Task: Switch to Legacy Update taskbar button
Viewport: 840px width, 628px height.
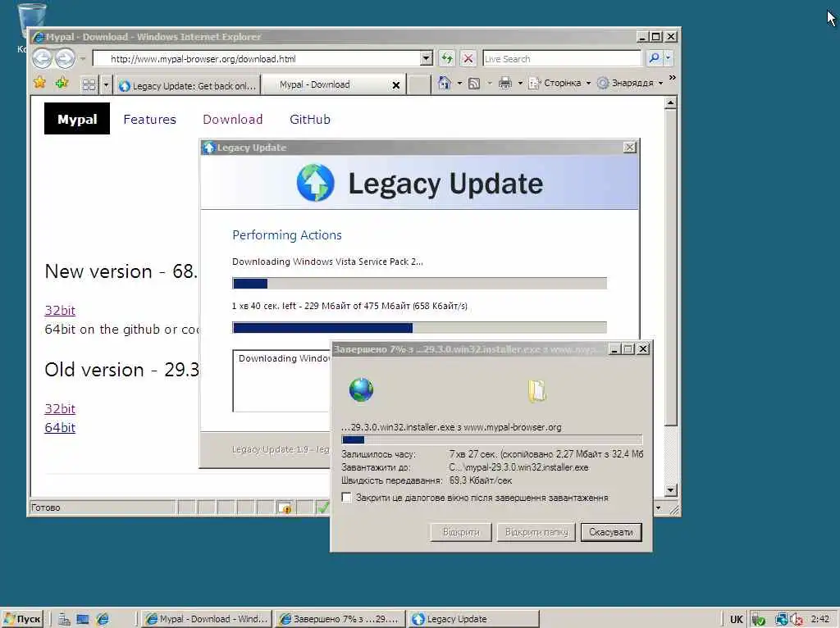Action: pyautogui.click(x=474, y=619)
